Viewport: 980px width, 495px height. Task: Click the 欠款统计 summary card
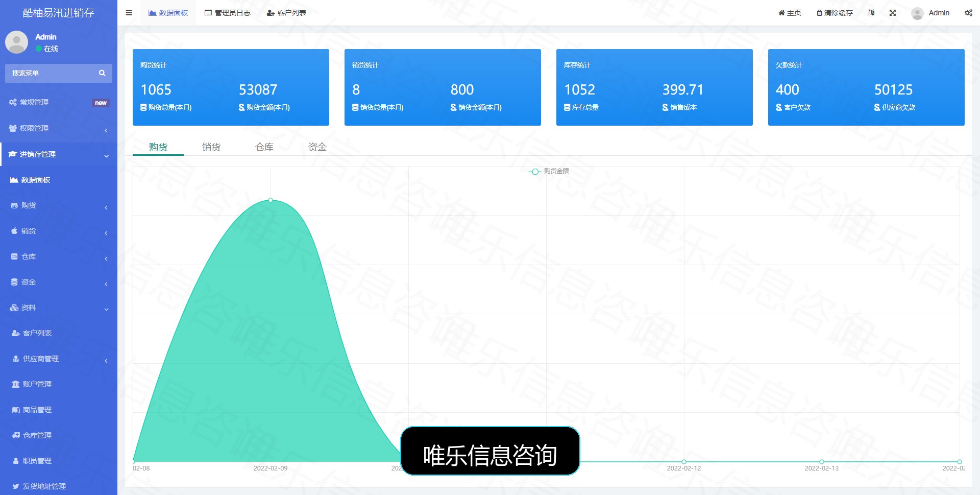tap(866, 87)
